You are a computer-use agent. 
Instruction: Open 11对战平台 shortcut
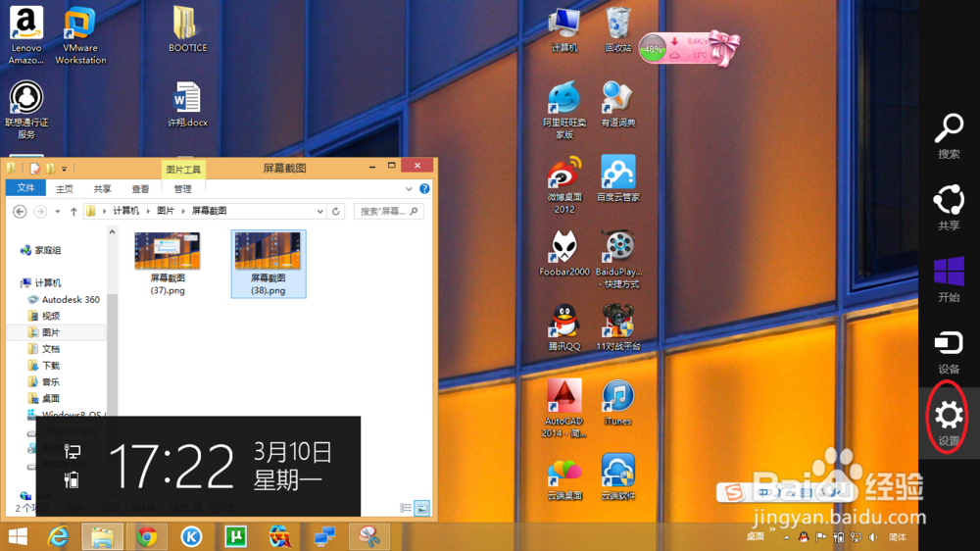(x=618, y=327)
